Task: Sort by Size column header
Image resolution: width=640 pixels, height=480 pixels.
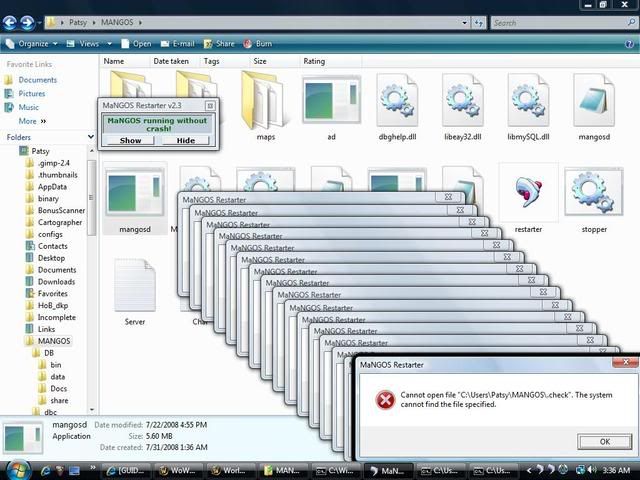Action: click(x=274, y=61)
